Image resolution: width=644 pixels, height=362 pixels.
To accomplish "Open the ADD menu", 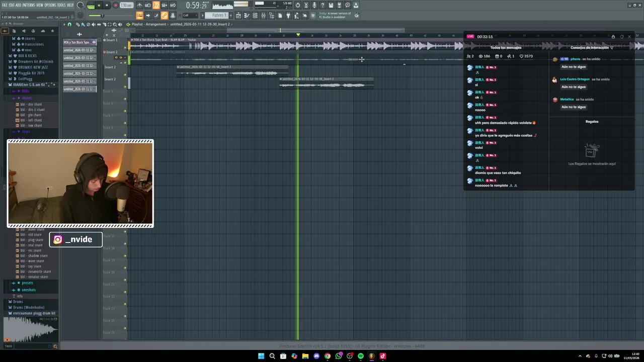I will [18, 5].
